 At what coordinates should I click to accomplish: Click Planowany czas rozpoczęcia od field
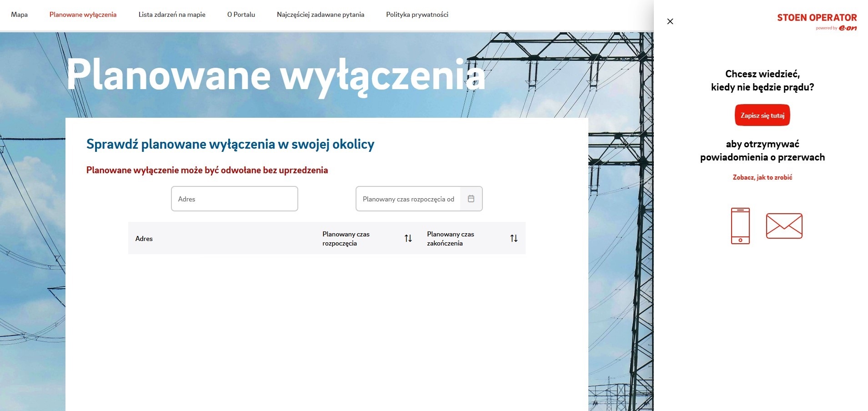click(x=408, y=199)
